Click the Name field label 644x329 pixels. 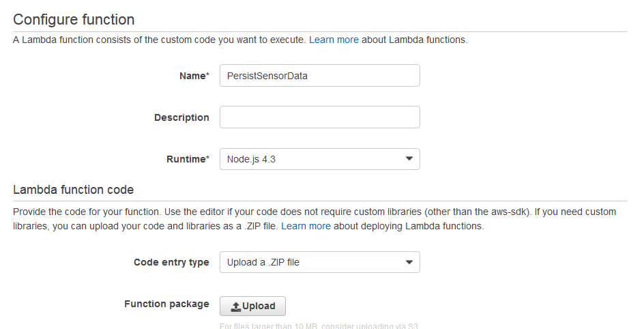(x=189, y=76)
